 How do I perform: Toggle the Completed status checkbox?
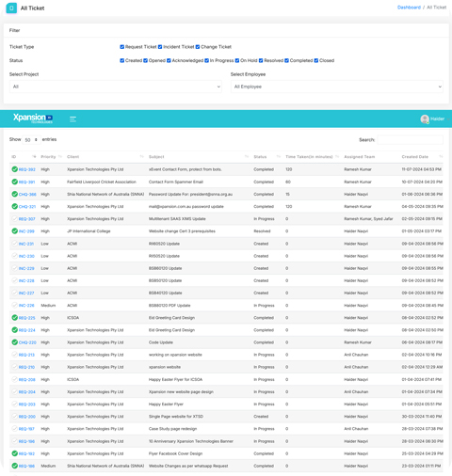[286, 60]
